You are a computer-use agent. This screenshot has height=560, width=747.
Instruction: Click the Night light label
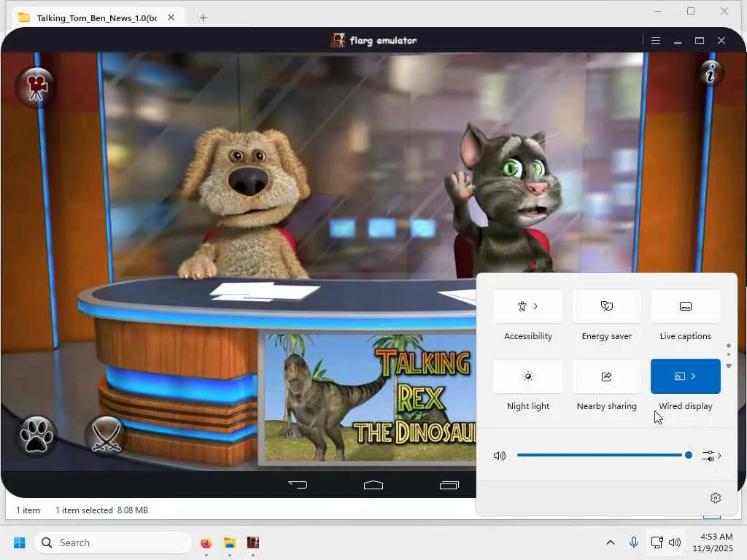(528, 406)
